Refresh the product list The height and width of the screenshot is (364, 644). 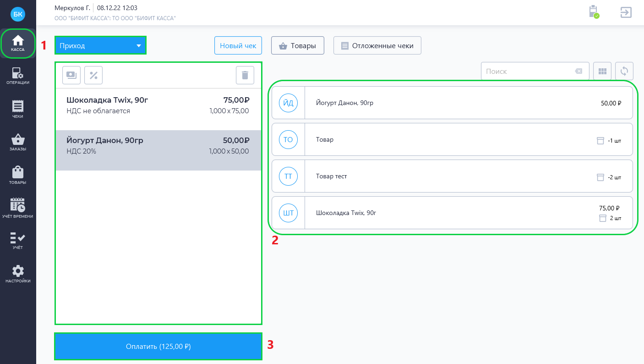coord(624,71)
